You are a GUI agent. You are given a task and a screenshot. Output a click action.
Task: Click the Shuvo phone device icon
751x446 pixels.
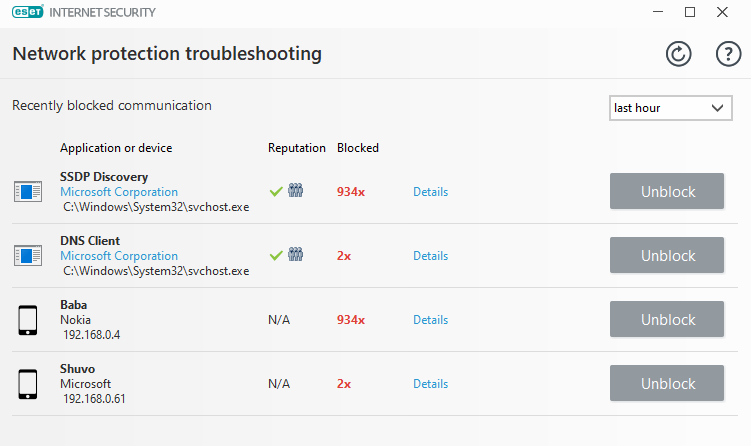28,384
